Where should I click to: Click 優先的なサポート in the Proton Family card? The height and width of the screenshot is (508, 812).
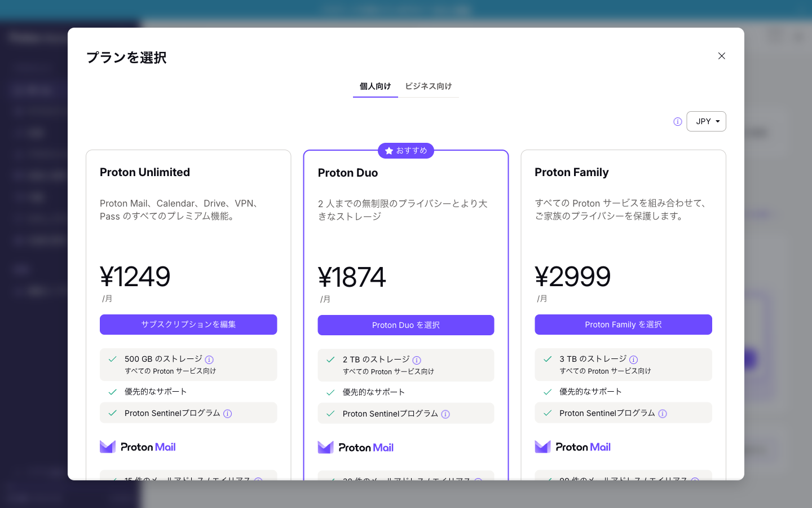pyautogui.click(x=590, y=392)
